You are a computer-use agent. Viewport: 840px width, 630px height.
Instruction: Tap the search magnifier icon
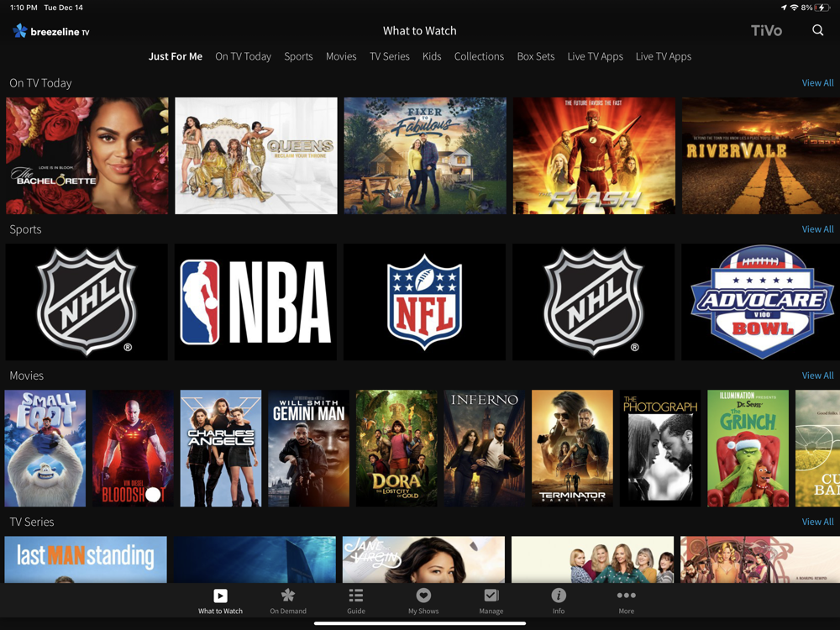click(x=817, y=30)
